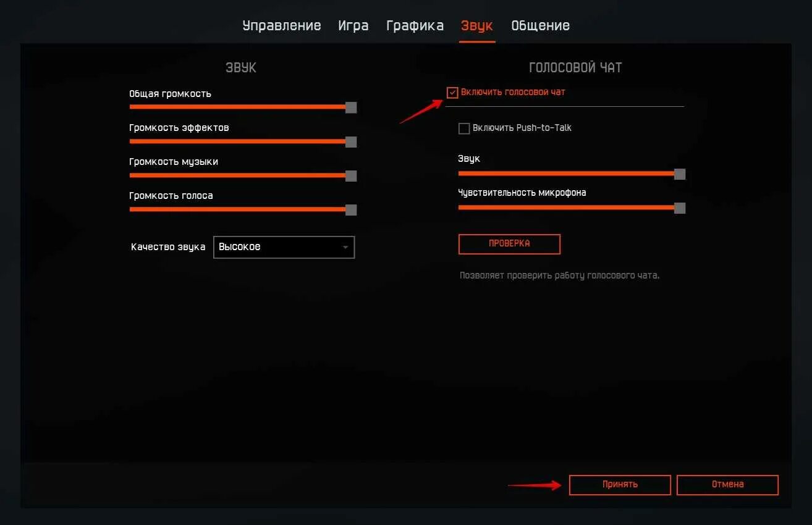Click the Включить Push-to-Talk label
This screenshot has width=812, height=525.
[522, 128]
